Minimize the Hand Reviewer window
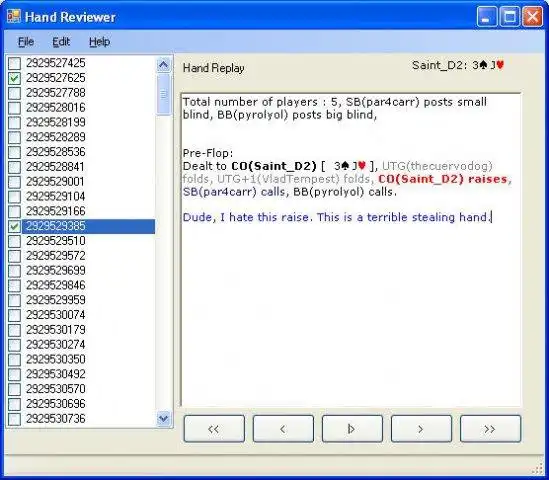The image size is (549, 480). [x=486, y=16]
